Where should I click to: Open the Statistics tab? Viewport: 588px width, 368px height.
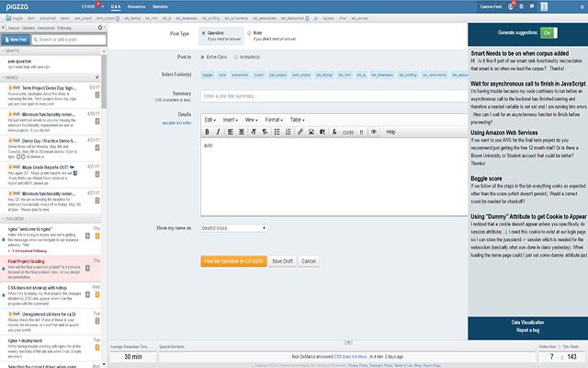pos(160,6)
